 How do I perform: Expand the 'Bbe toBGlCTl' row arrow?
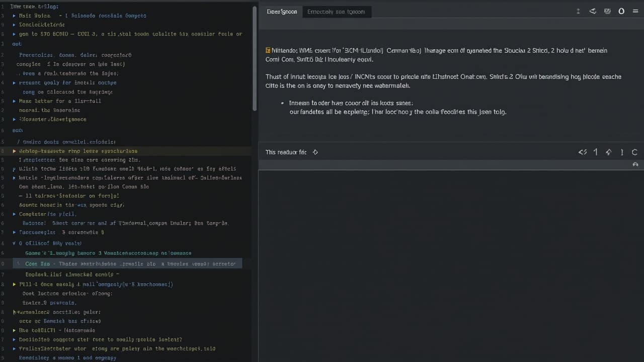coord(14,330)
